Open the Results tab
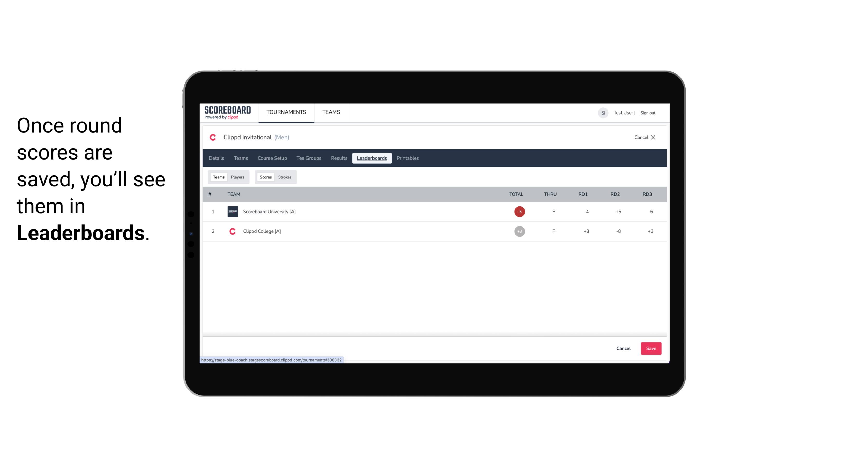Image resolution: width=868 pixels, height=467 pixels. pos(338,158)
